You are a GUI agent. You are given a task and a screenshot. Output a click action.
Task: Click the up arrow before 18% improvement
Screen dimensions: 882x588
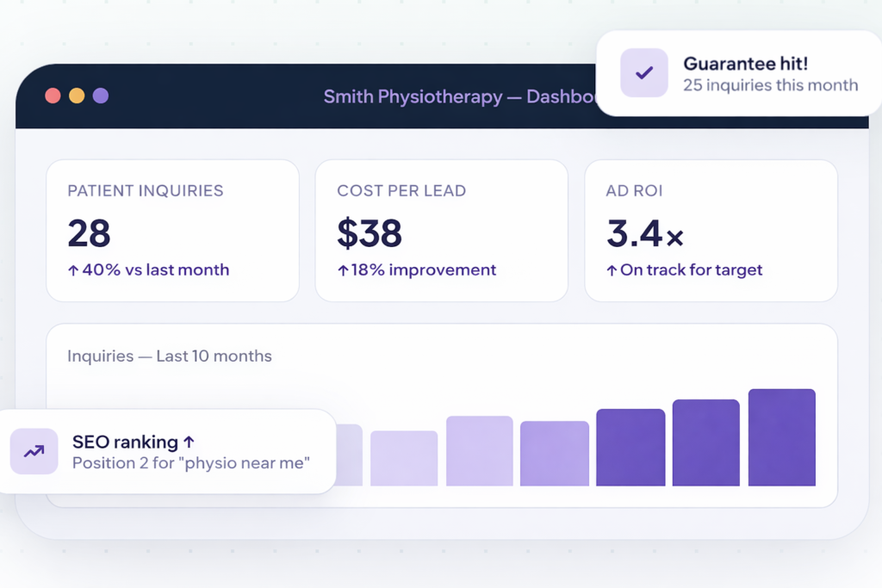[343, 270]
